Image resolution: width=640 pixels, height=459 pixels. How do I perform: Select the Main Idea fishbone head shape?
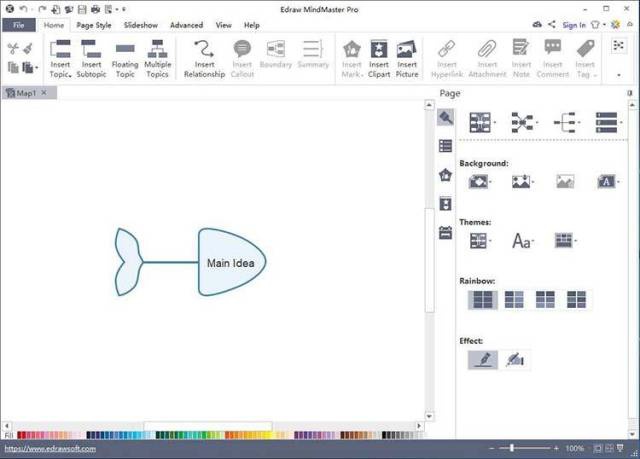pyautogui.click(x=232, y=262)
